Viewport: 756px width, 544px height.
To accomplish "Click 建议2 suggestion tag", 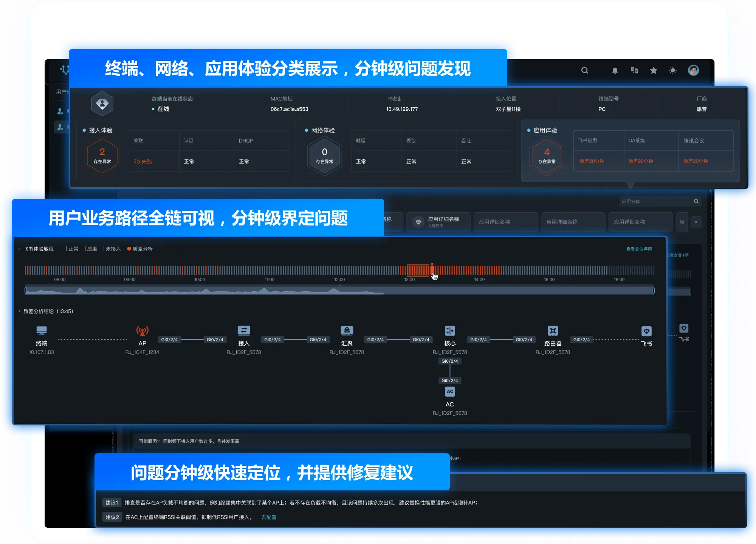I will (x=112, y=517).
